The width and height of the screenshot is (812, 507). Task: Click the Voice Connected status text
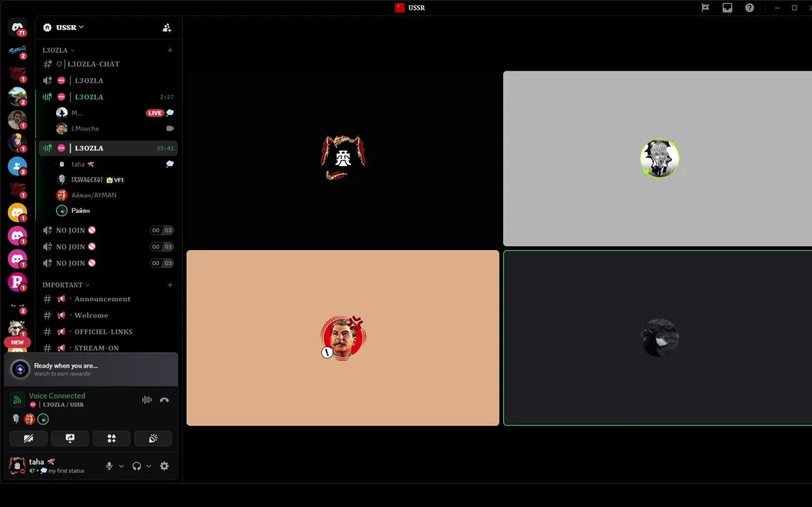[x=57, y=396]
